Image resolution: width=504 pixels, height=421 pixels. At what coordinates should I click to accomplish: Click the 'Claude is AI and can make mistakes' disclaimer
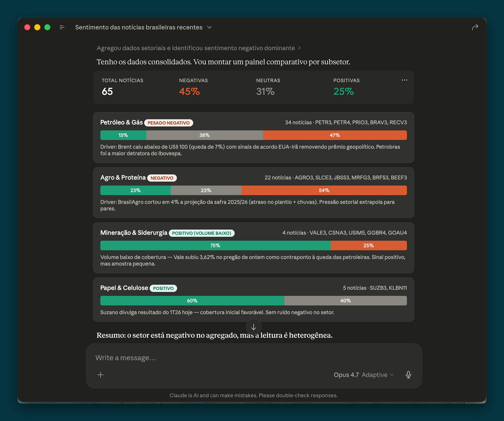pyautogui.click(x=253, y=395)
